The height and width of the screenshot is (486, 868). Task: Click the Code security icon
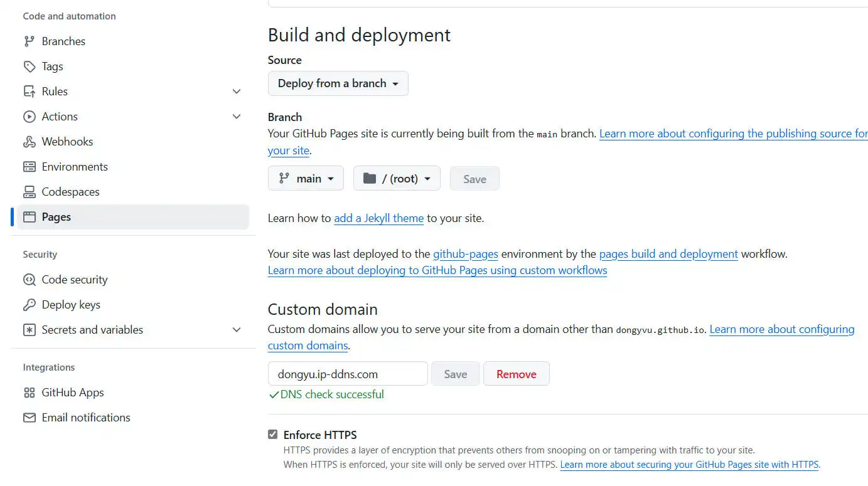pos(29,280)
